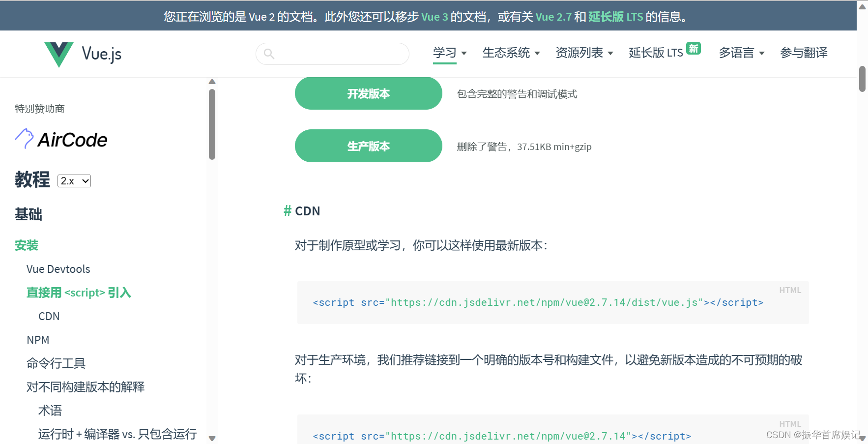Click the vue@2.7.14/dist/vue.js script code line
868x444 pixels.
(538, 302)
